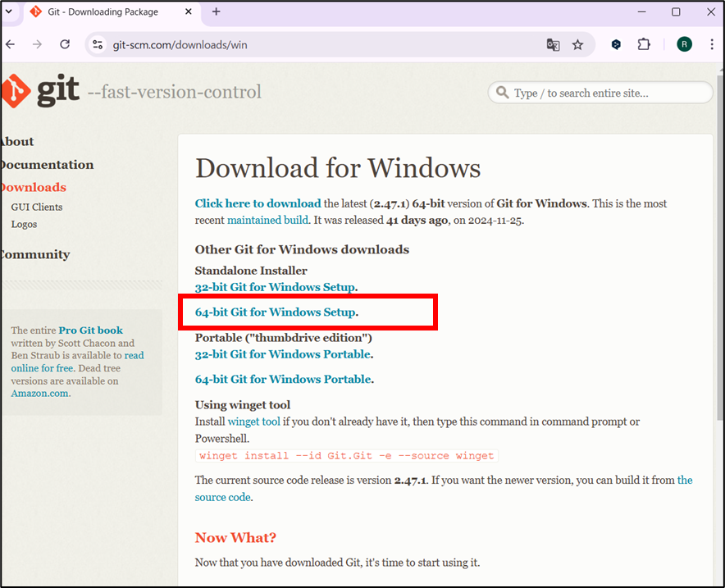The height and width of the screenshot is (588, 725).
Task: Open the Pro Git book link
Action: pyautogui.click(x=90, y=330)
